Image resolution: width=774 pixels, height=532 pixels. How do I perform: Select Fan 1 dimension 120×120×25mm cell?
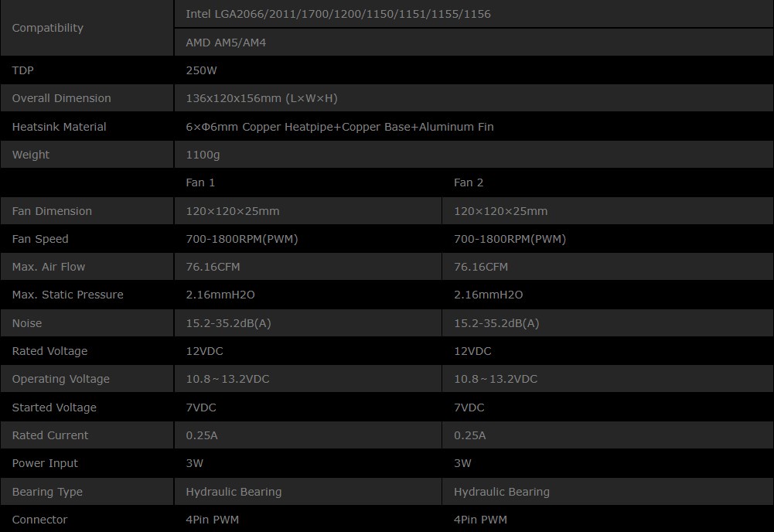(233, 211)
